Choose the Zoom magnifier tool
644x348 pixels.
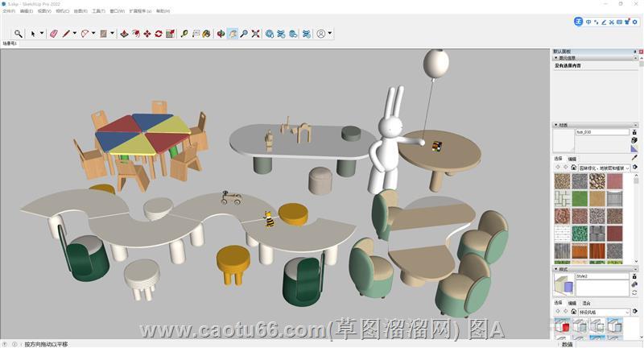click(244, 34)
